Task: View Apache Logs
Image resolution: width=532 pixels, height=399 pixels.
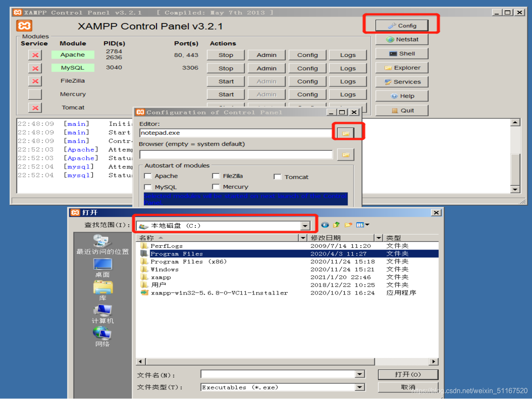Action: 348,55
